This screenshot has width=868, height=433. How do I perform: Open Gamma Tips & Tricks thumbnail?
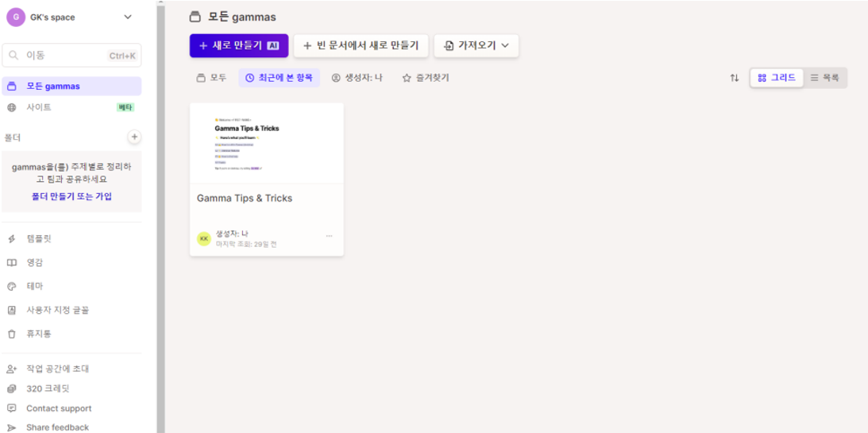pyautogui.click(x=267, y=144)
